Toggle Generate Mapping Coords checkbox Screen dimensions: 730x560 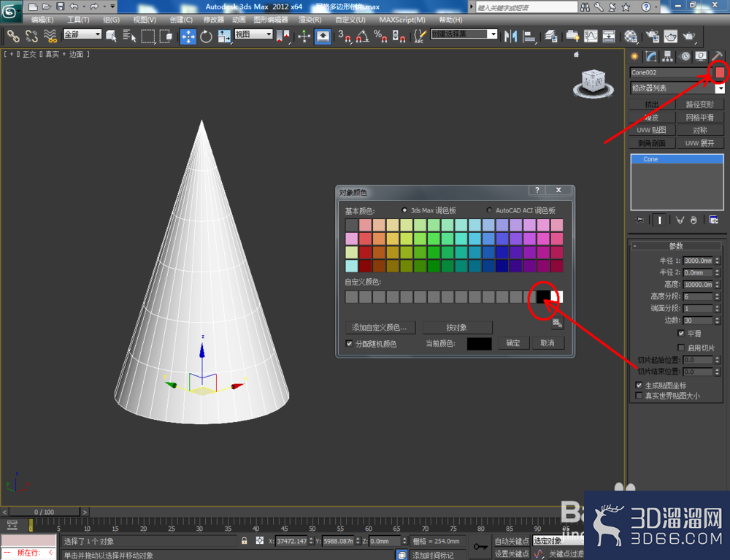(639, 385)
